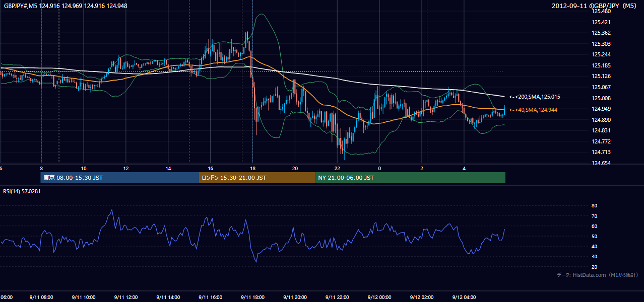Click RSI scale level 20
The image size is (644, 302).
point(594,267)
